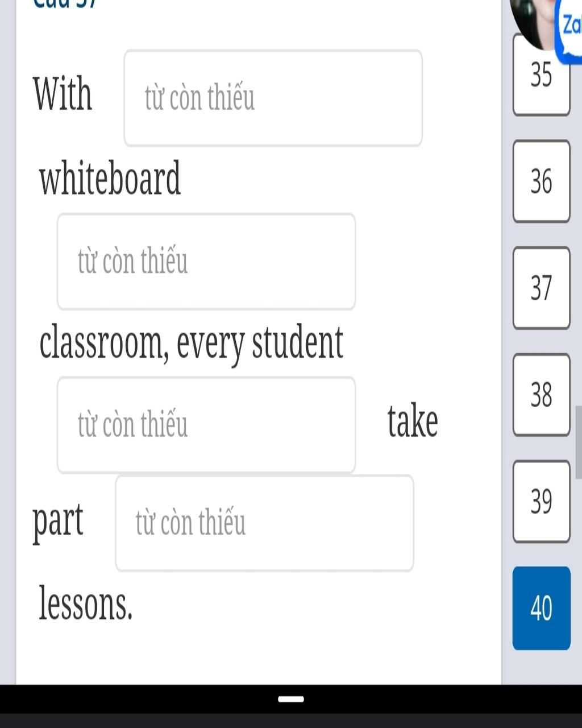Tap the home gesture bar

[291, 698]
